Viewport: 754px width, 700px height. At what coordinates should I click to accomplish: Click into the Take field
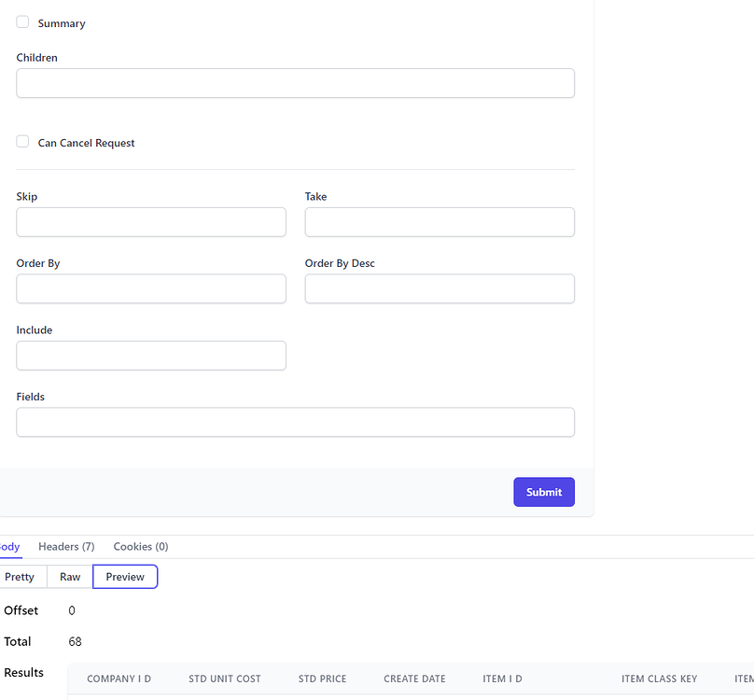click(440, 222)
